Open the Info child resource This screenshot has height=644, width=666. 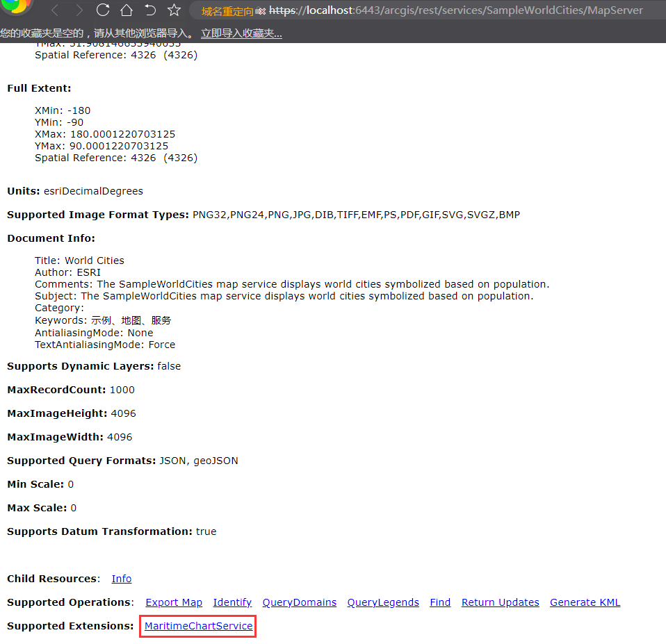121,578
